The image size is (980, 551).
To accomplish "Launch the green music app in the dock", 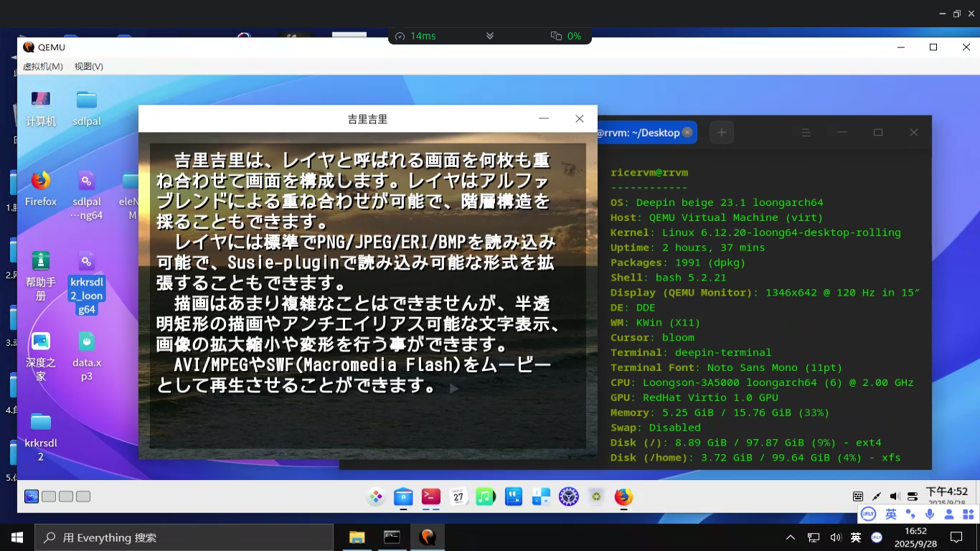I will tap(486, 496).
